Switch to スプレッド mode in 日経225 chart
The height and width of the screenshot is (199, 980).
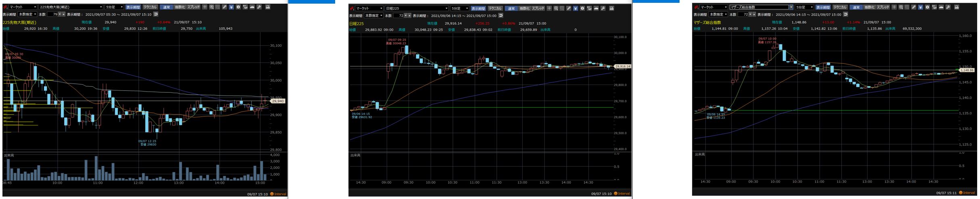[x=538, y=8]
